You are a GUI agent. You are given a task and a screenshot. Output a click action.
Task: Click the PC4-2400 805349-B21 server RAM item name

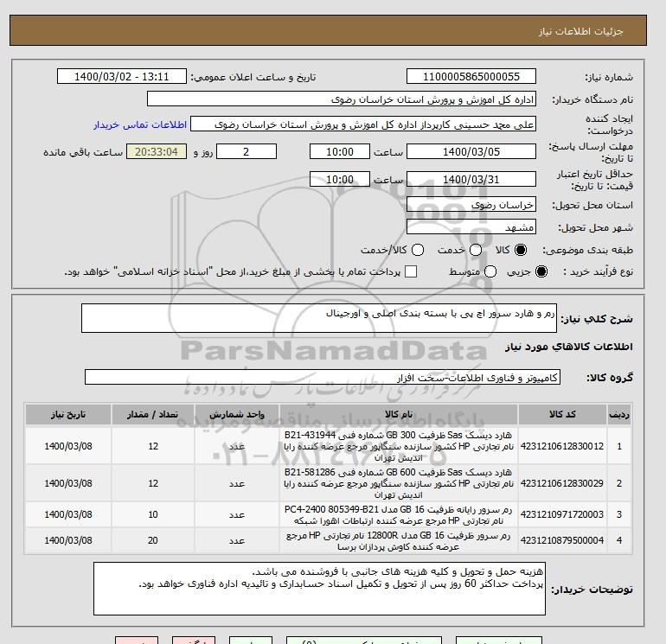point(399,514)
